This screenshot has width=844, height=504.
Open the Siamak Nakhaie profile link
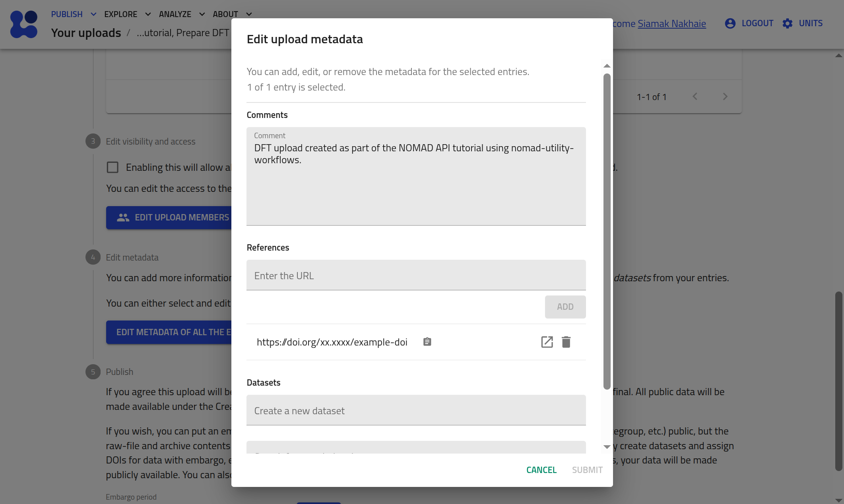click(x=672, y=23)
